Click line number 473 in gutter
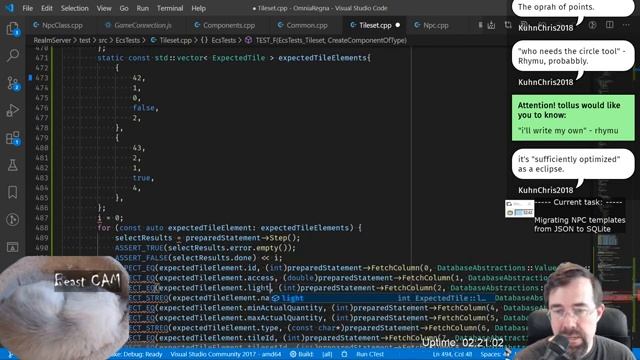 (42, 78)
